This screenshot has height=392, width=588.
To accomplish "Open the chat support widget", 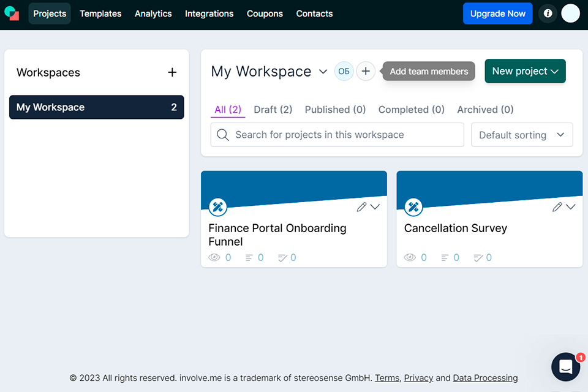I will pos(566,367).
